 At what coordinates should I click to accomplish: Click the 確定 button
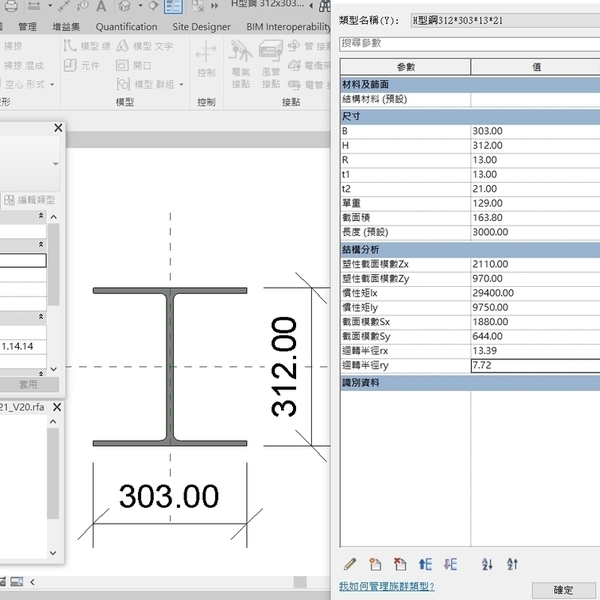pyautogui.click(x=564, y=590)
